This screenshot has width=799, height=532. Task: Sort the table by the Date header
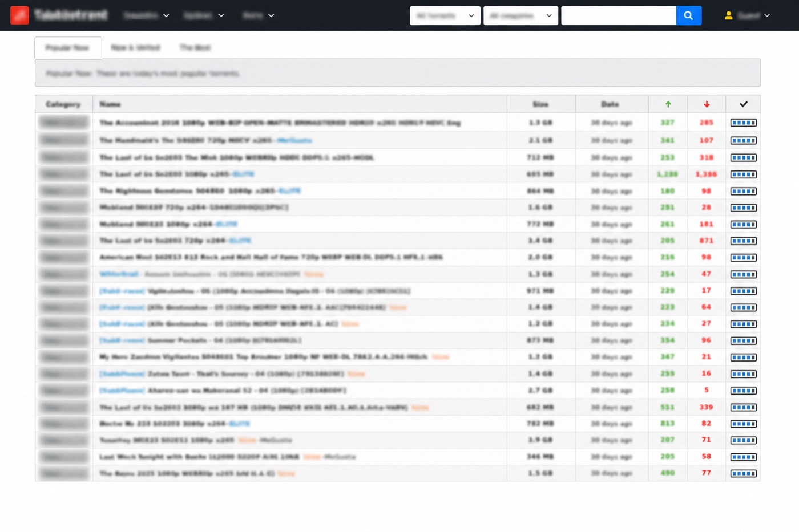tap(610, 104)
